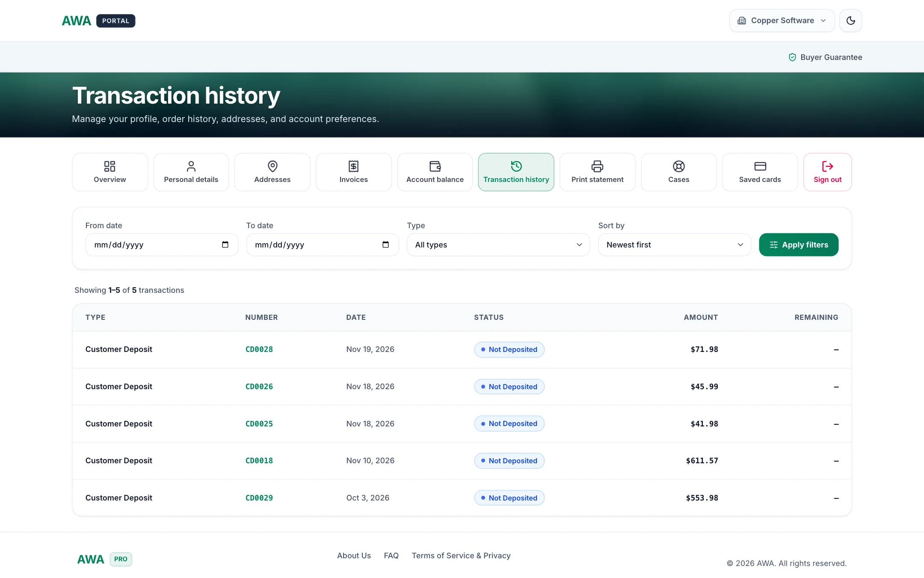Open transaction number CD0018
Image resolution: width=924 pixels, height=578 pixels.
[x=259, y=461]
